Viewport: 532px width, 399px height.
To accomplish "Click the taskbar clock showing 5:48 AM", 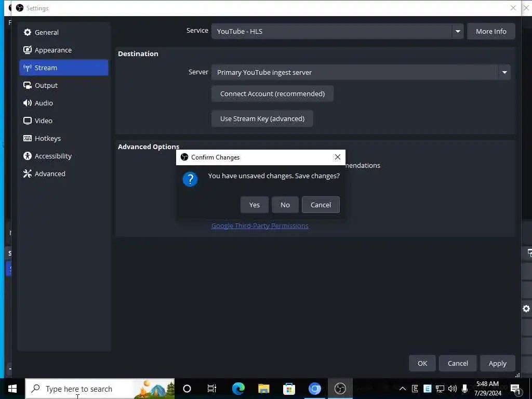I will tap(487, 389).
